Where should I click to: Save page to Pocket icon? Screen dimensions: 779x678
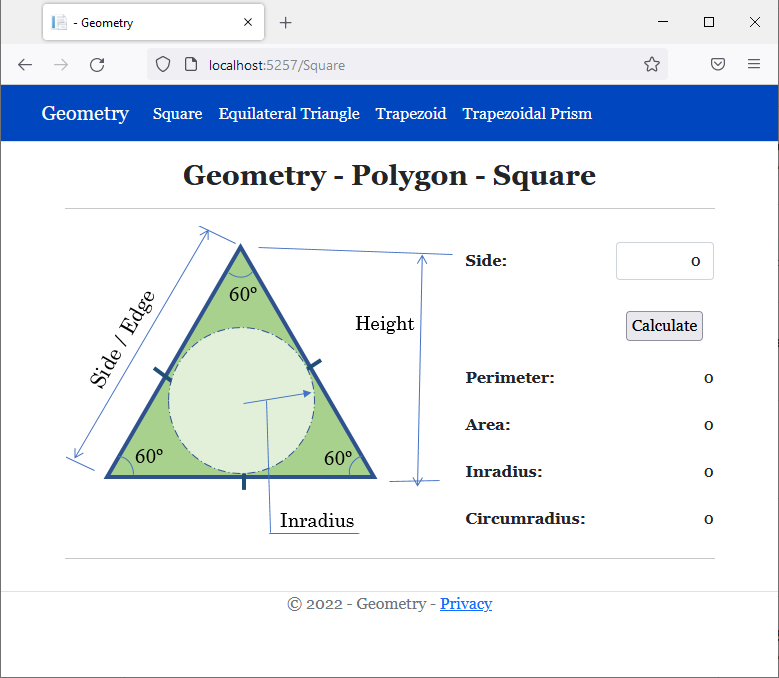[x=717, y=64]
